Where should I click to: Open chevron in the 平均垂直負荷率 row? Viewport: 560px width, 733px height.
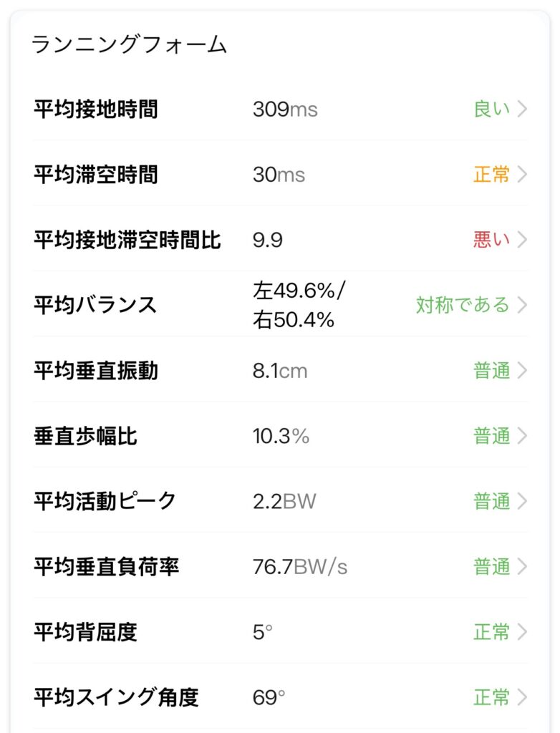coord(522,567)
